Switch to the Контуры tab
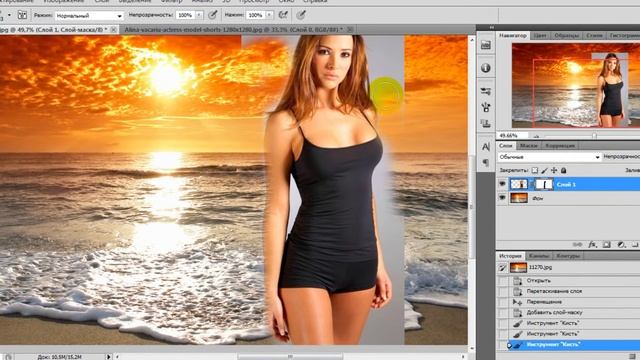640x360 pixels. pos(568,256)
